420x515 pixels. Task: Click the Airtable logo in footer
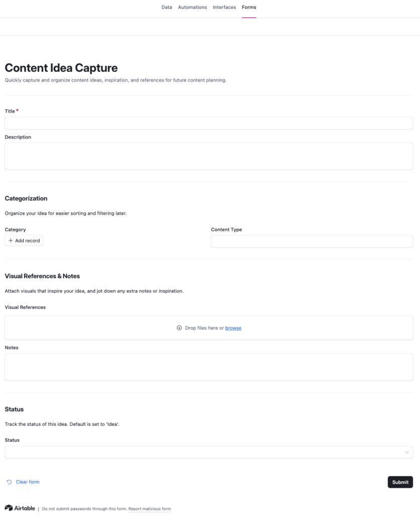pyautogui.click(x=20, y=508)
